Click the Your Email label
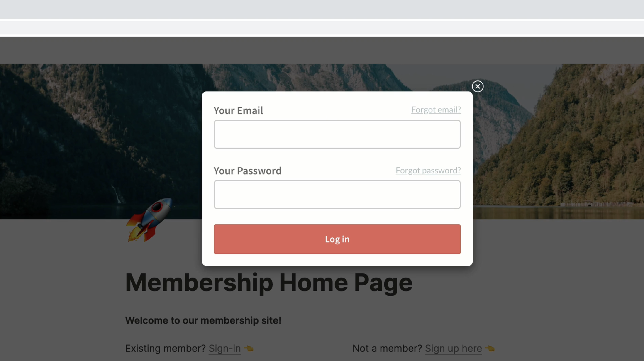Image resolution: width=644 pixels, height=361 pixels. [x=239, y=110]
